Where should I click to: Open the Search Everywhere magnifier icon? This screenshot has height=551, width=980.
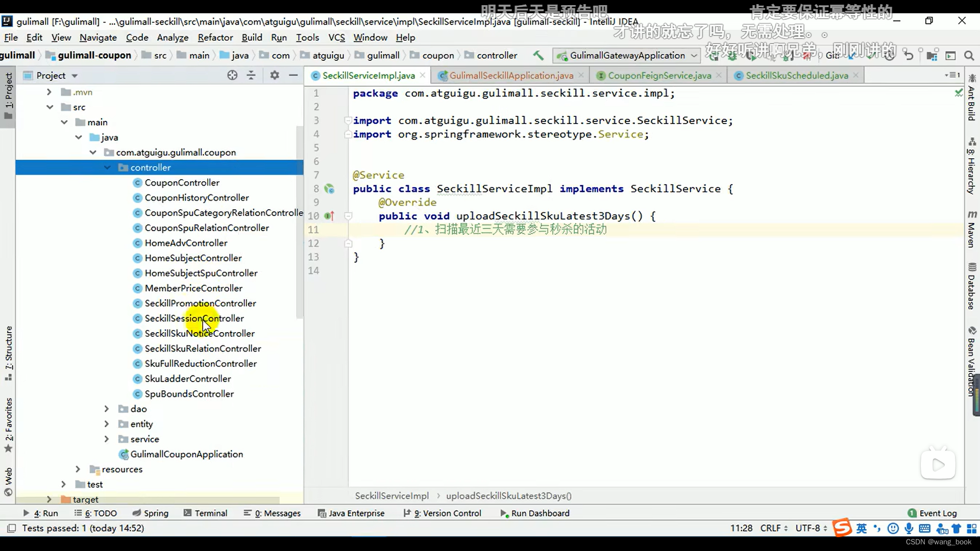click(x=969, y=56)
